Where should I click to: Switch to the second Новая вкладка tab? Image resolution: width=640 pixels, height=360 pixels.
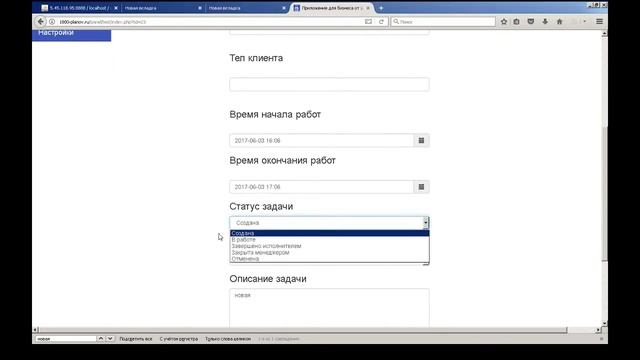coord(246,8)
